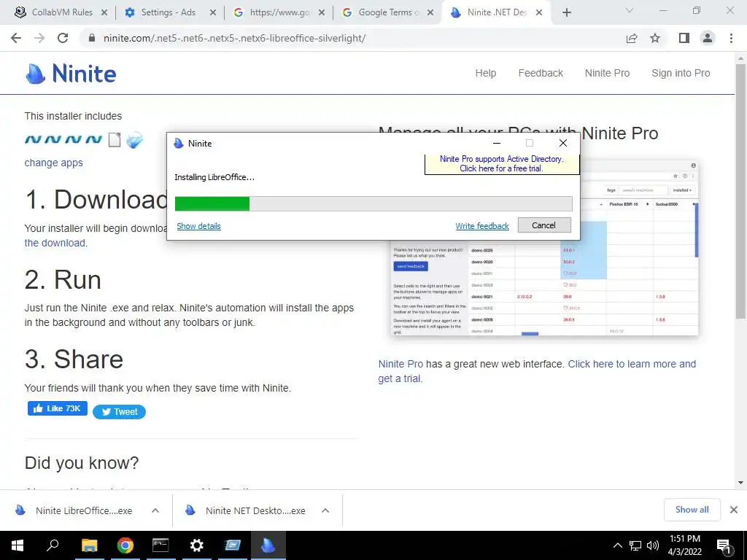Share this page via the address bar share icon
747x560 pixels.
click(x=632, y=38)
